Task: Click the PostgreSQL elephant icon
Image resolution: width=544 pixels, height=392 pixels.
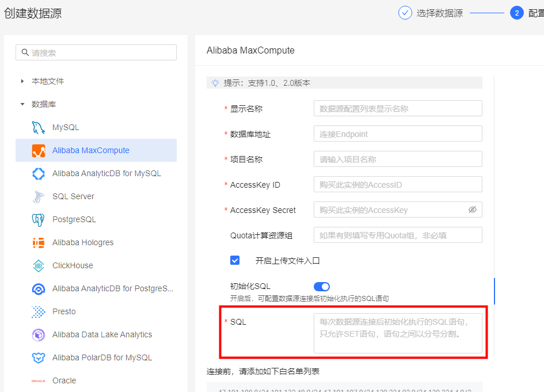Action: pos(39,219)
